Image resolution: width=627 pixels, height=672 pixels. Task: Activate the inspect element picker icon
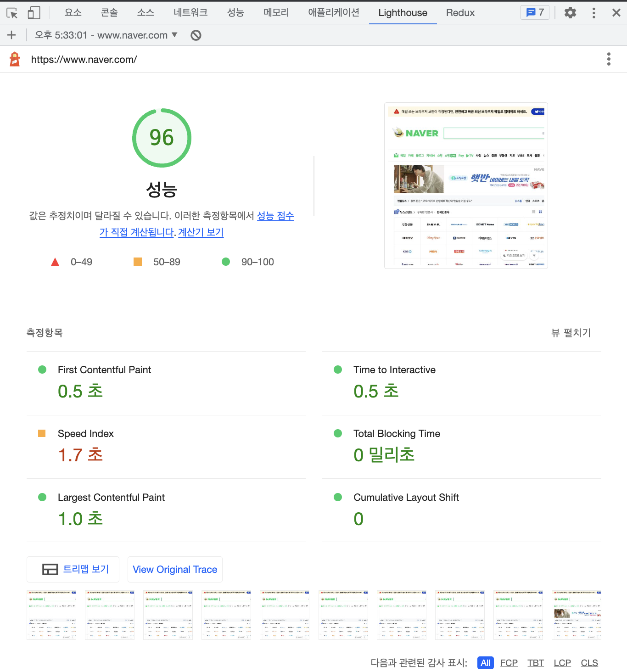12,13
